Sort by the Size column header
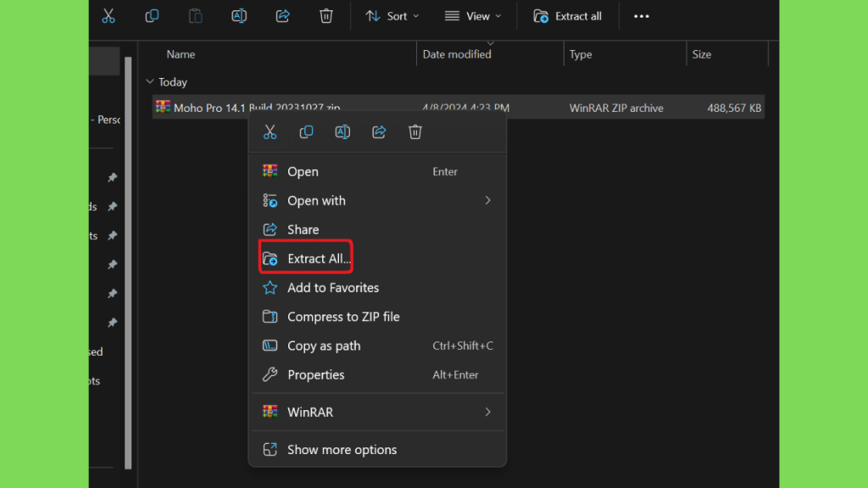Image resolution: width=868 pixels, height=488 pixels. (701, 54)
